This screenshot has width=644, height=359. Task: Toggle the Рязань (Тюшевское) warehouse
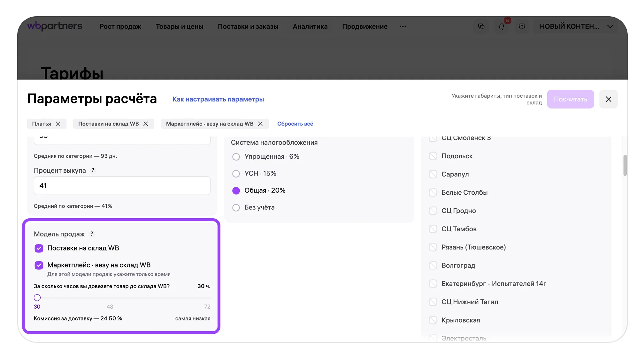pyautogui.click(x=433, y=247)
